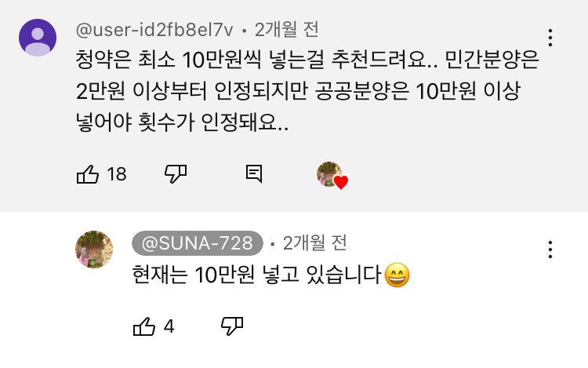Click top comment's 2개월 전 timestamp
Screen dimensions: 588x368
285,31
